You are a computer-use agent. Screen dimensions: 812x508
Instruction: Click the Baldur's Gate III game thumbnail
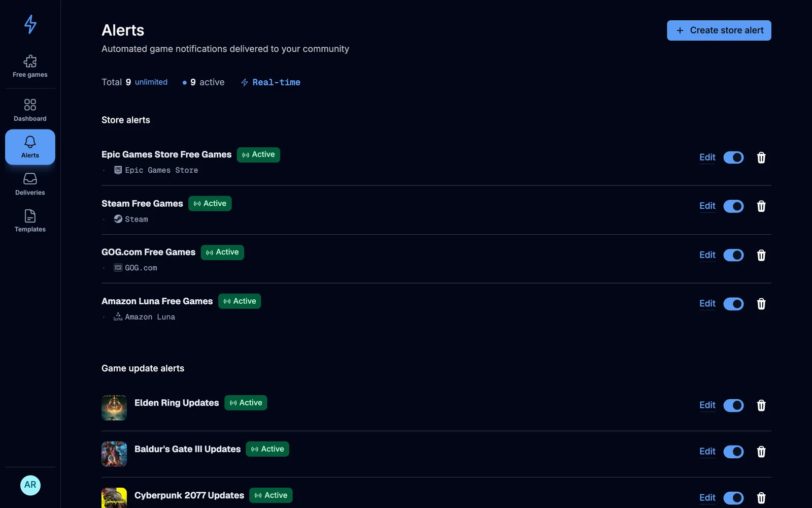click(x=114, y=454)
